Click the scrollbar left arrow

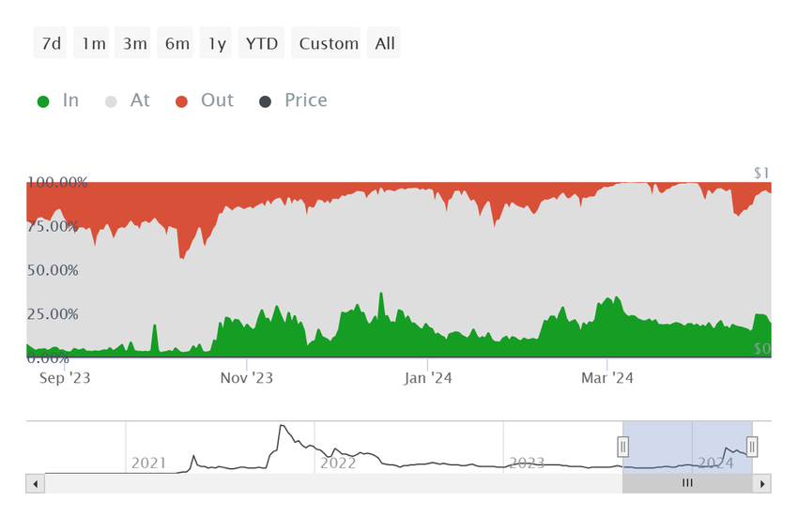35,484
